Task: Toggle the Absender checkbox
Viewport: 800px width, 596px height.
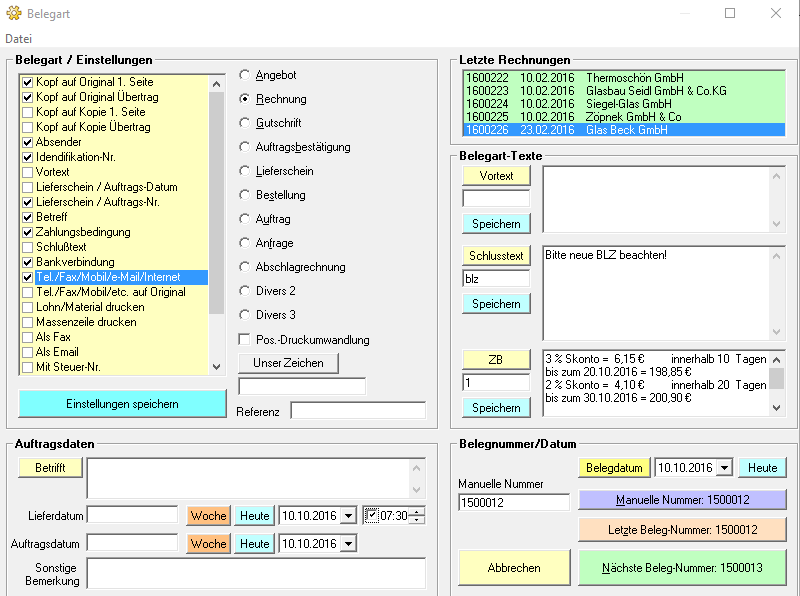Action: pyautogui.click(x=28, y=142)
